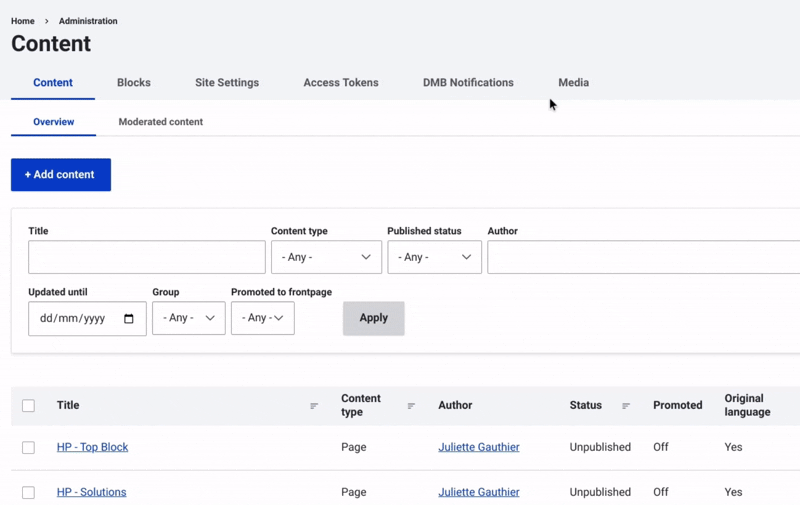Screen dimensions: 800x505
Task: Check the HP - Solutions row checkbox
Action: click(x=28, y=492)
